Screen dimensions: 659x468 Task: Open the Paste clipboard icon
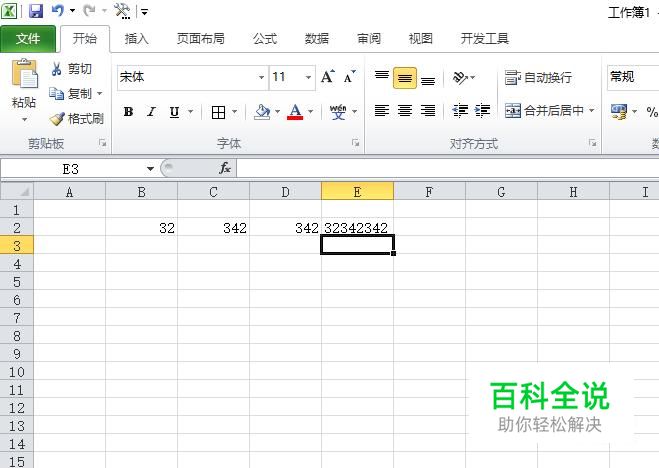[24, 74]
